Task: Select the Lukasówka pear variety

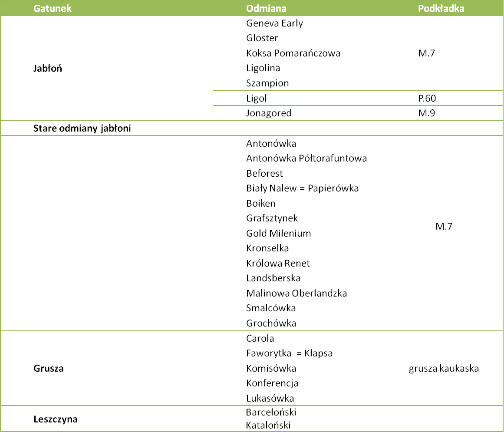Action: tap(270, 398)
